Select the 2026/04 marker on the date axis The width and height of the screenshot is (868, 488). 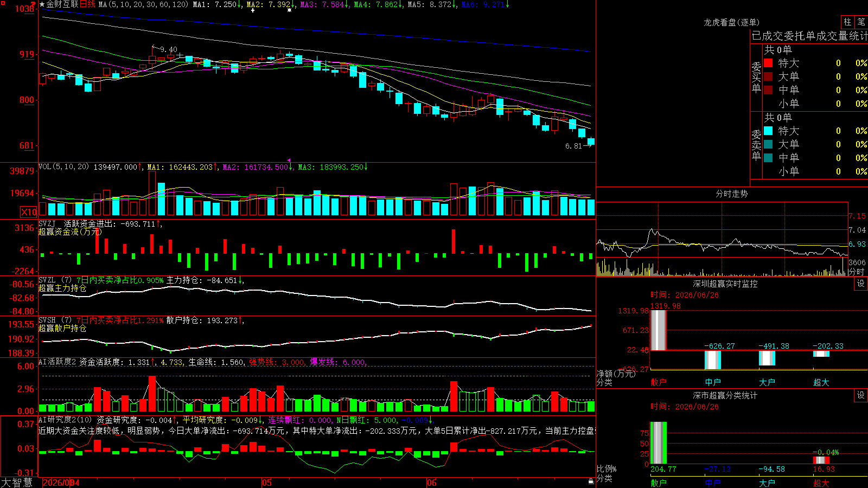tap(61, 483)
